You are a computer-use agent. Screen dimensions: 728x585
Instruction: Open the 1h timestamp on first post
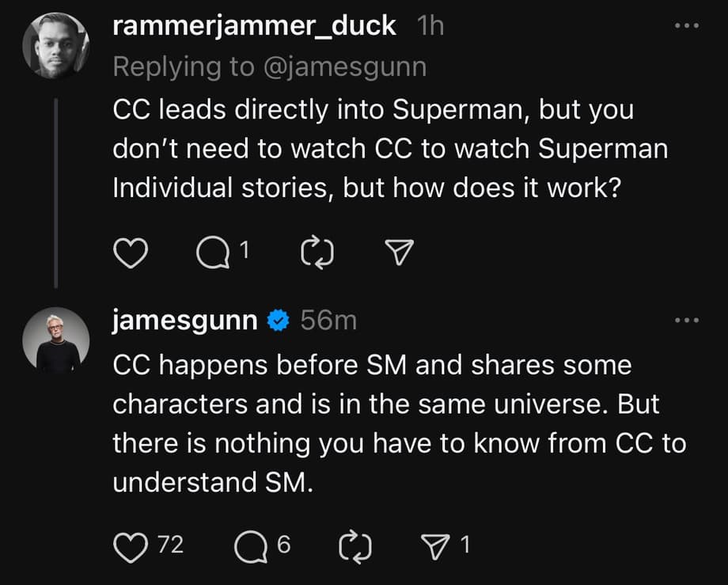pyautogui.click(x=430, y=26)
